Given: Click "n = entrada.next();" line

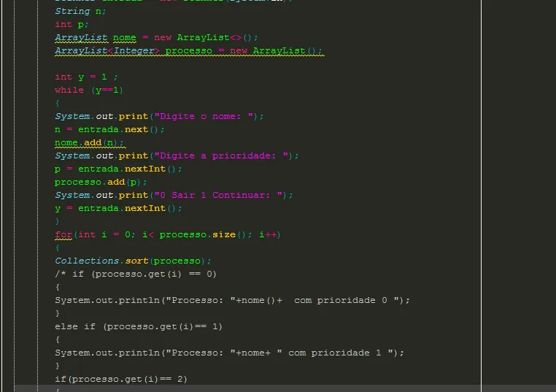Looking at the screenshot, I should tap(109, 129).
